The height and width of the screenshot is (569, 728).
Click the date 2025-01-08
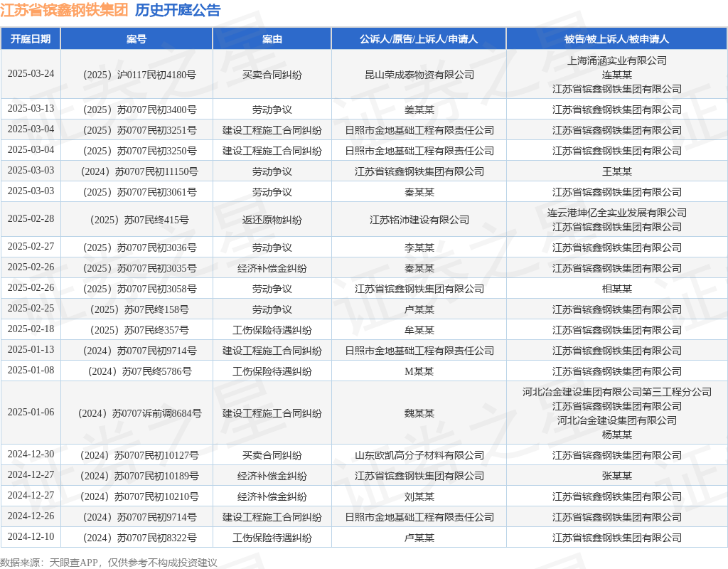(x=31, y=370)
